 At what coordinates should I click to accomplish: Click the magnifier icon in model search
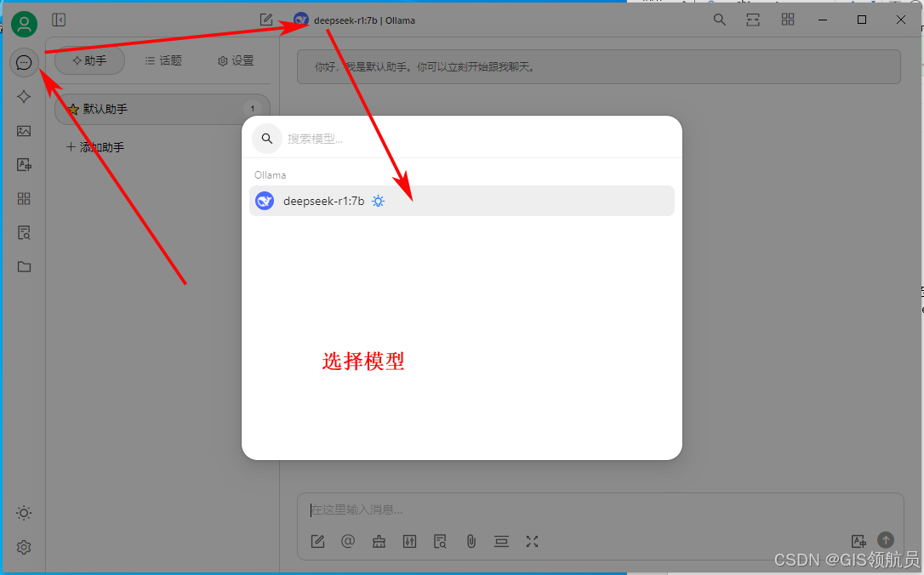[267, 139]
